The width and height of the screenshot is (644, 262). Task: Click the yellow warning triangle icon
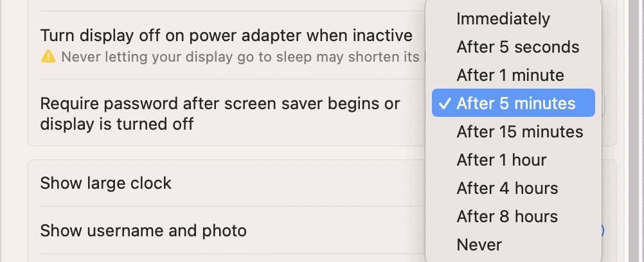coord(48,57)
